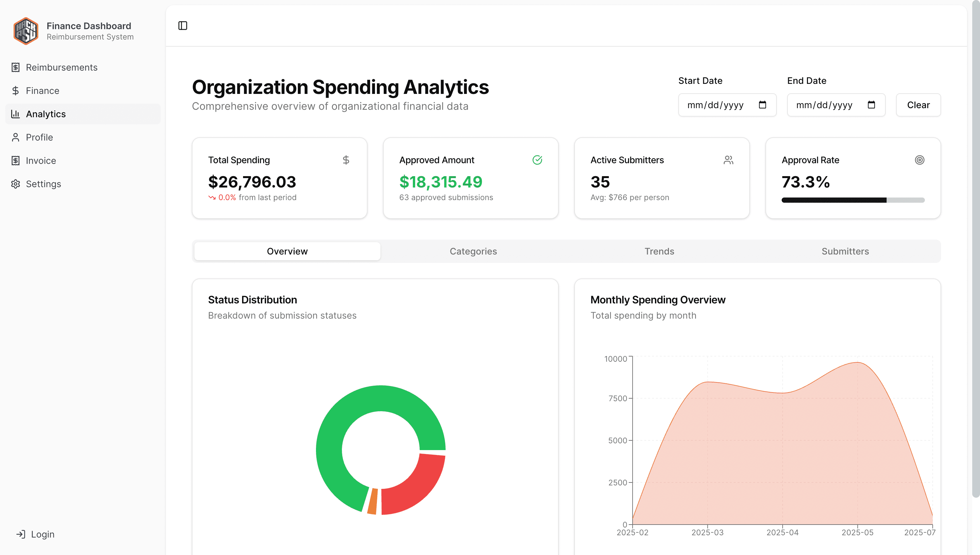980x555 pixels.
Task: Click the Approval Rate target icon
Action: coord(919,160)
